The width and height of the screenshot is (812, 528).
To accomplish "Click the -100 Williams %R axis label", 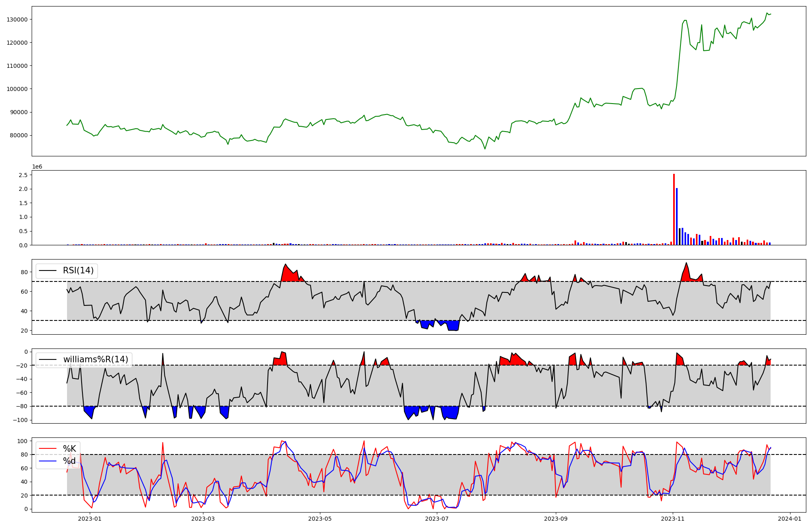I will pyautogui.click(x=19, y=420).
